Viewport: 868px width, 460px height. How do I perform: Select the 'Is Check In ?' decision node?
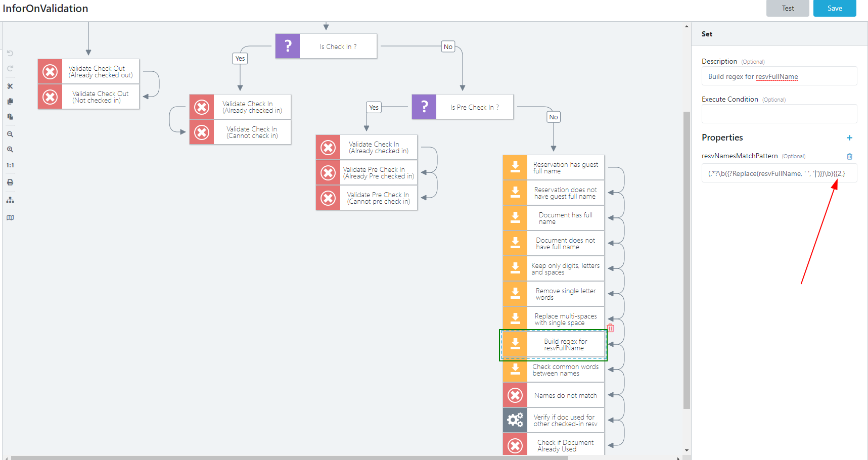338,47
